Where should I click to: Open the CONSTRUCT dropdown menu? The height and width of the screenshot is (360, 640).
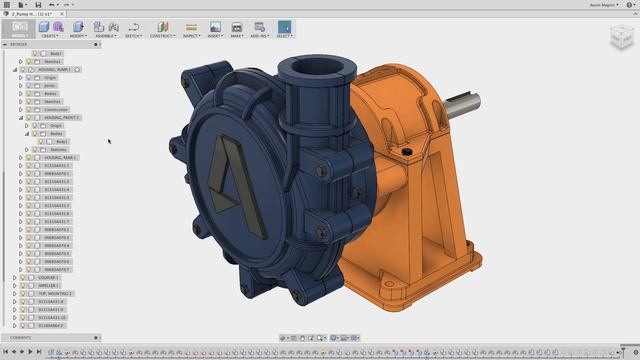click(162, 36)
